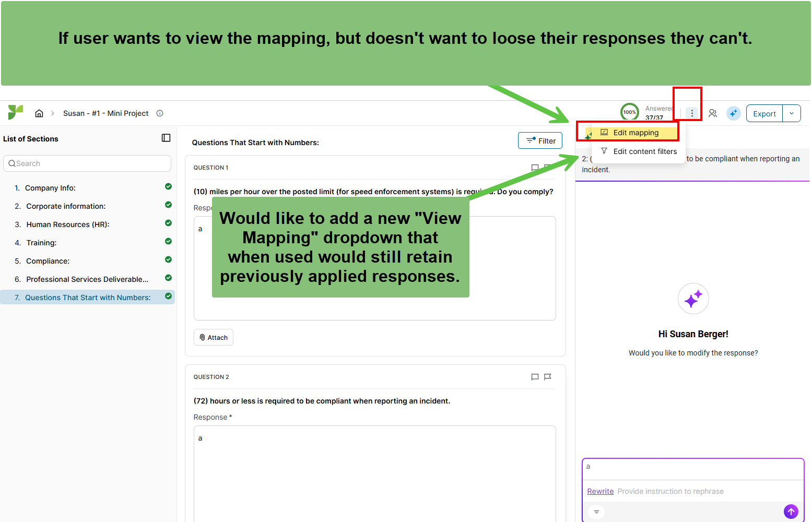The height and width of the screenshot is (522, 812).
Task: Go to the home page icon
Action: [x=39, y=113]
